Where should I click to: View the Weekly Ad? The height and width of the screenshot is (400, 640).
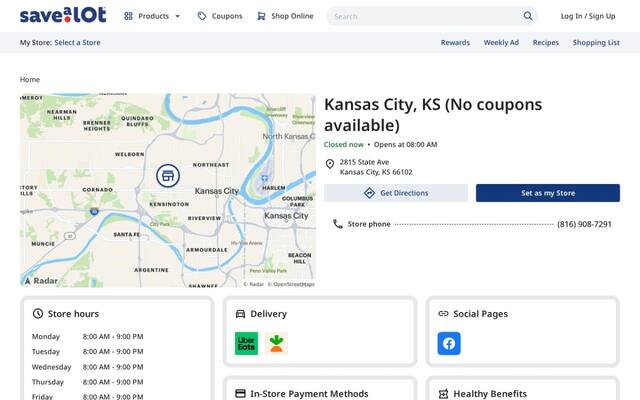coord(501,42)
